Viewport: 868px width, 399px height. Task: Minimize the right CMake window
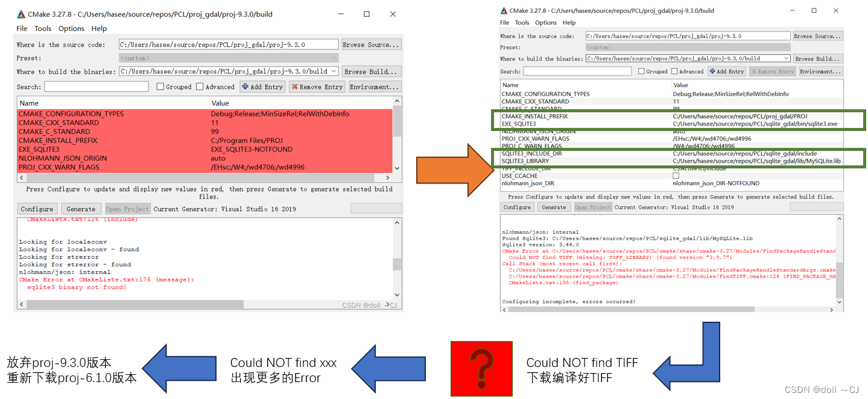click(793, 10)
